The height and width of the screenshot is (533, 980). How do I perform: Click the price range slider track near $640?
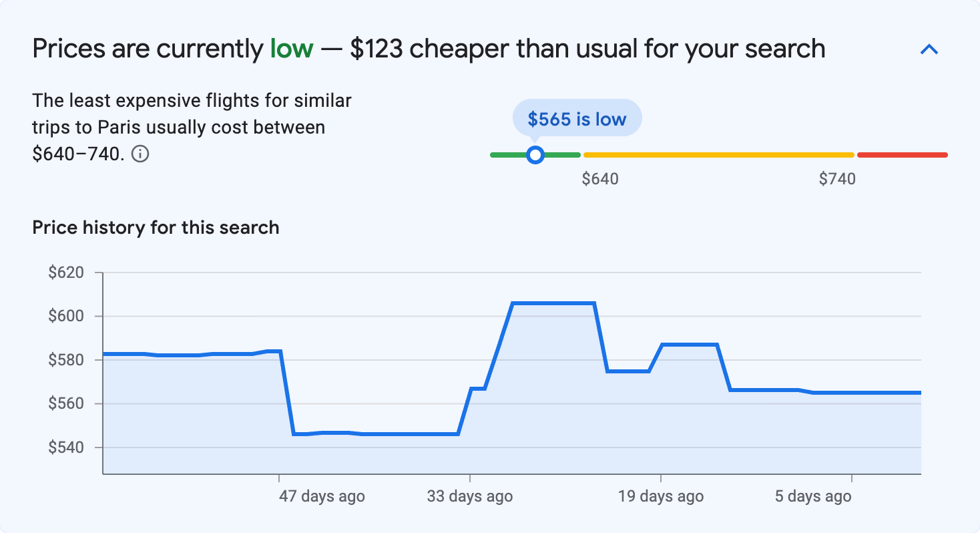pos(601,154)
